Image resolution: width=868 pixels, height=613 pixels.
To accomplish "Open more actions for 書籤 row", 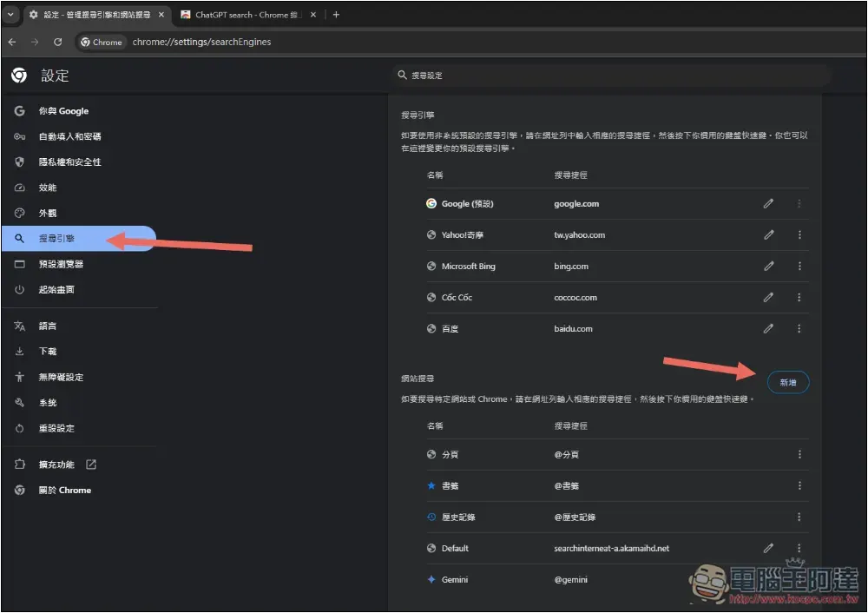I will click(799, 485).
